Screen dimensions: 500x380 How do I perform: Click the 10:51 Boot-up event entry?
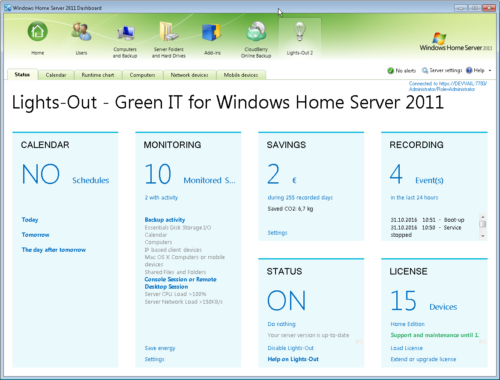tap(427, 220)
